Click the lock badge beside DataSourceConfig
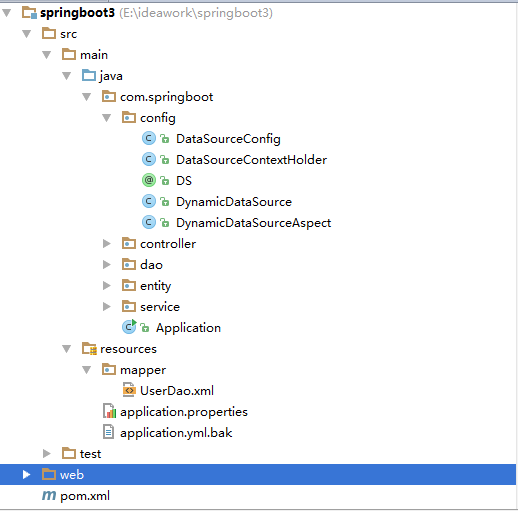Screen dimensions: 518x511 coord(165,139)
